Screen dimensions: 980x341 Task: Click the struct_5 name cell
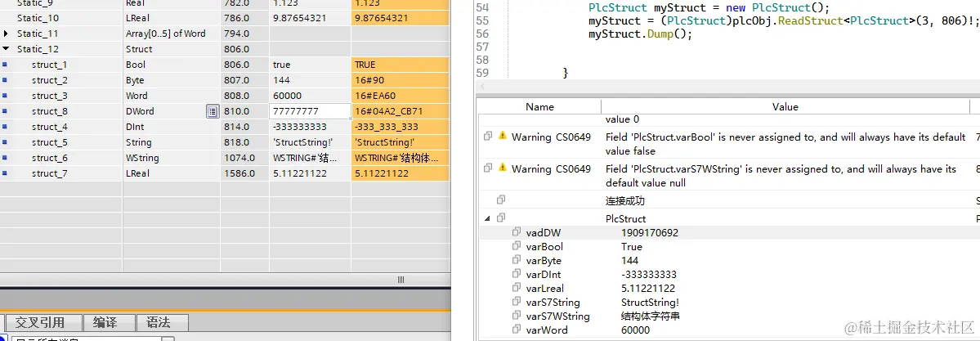(x=49, y=142)
